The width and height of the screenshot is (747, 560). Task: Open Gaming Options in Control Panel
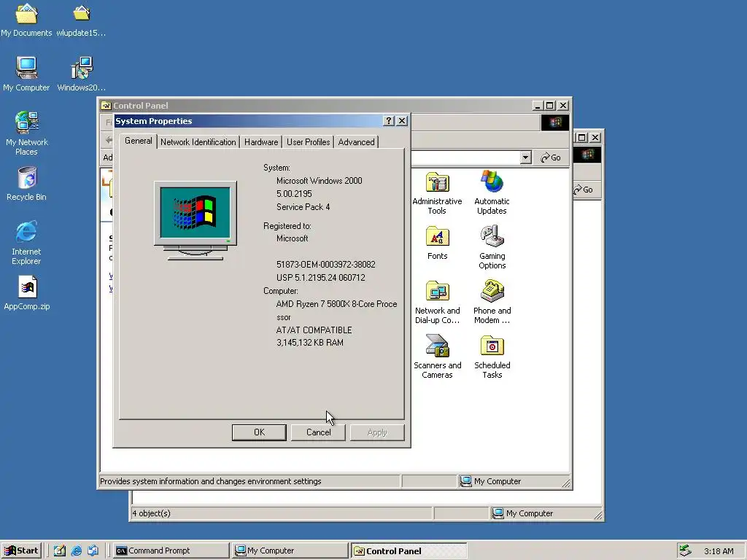492,248
